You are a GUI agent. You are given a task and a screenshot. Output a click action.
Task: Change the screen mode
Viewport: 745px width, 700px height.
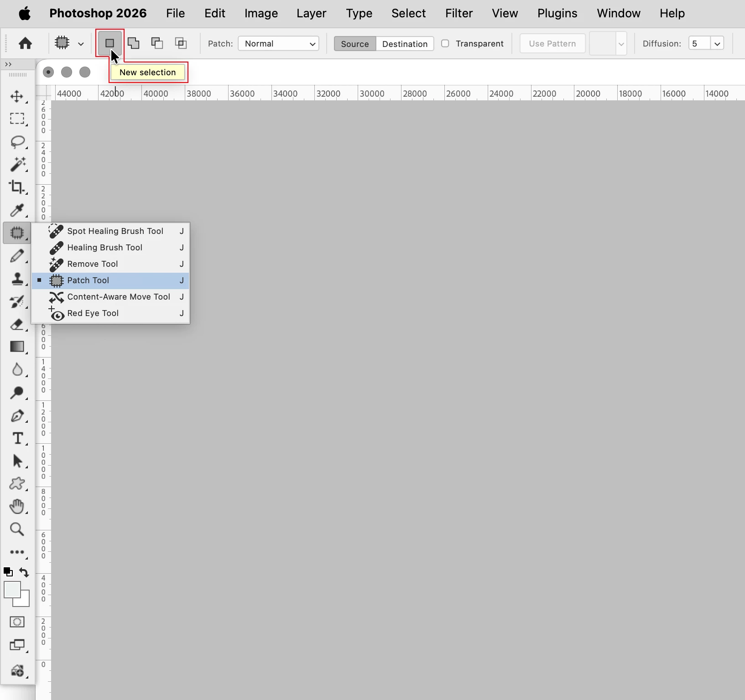click(x=17, y=645)
